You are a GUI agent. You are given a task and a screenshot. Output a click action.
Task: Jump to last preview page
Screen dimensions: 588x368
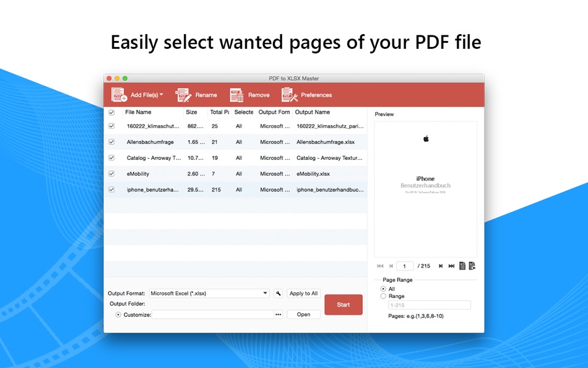[x=451, y=266]
